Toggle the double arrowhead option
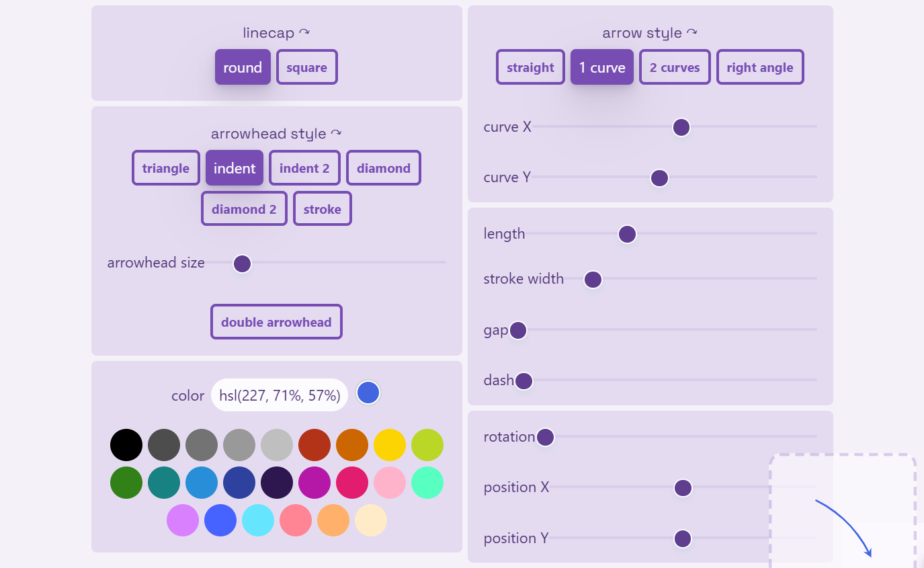The width and height of the screenshot is (924, 568). click(x=276, y=322)
